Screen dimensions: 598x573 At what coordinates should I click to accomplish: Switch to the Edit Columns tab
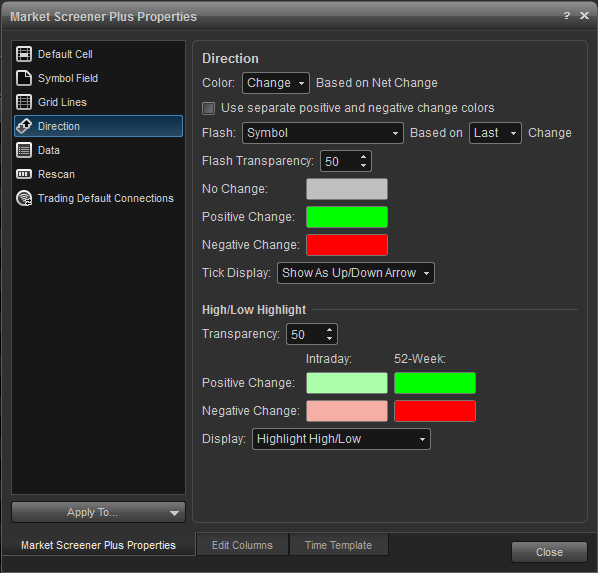[x=243, y=545]
